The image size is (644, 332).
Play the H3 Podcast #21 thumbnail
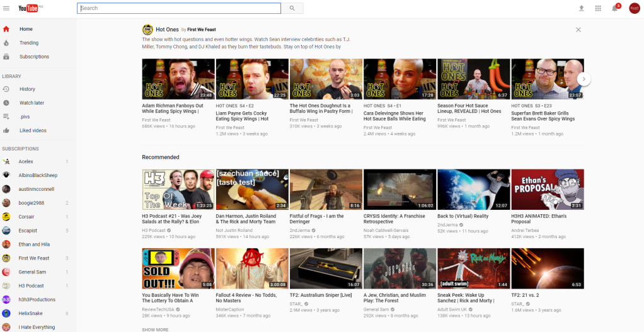(178, 189)
